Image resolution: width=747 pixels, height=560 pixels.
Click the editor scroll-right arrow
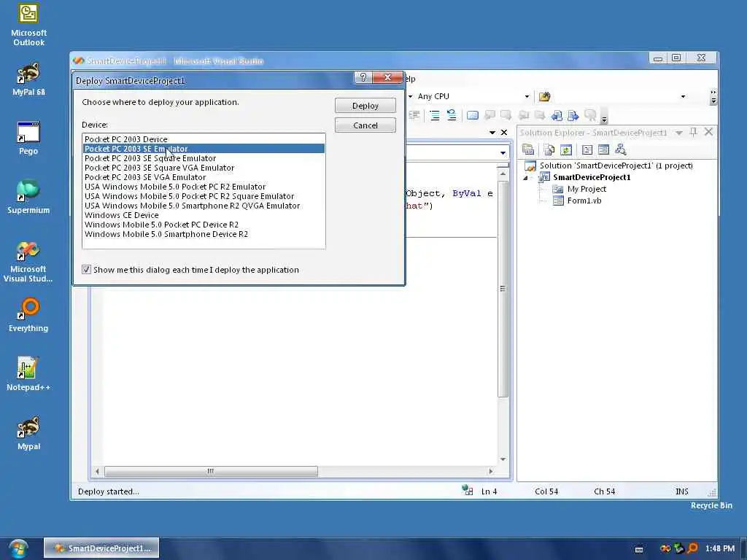coord(491,472)
